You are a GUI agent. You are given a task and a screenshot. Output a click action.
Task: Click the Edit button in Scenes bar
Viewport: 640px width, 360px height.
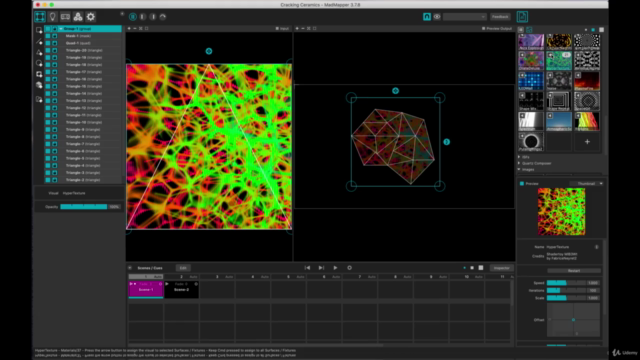(x=183, y=268)
